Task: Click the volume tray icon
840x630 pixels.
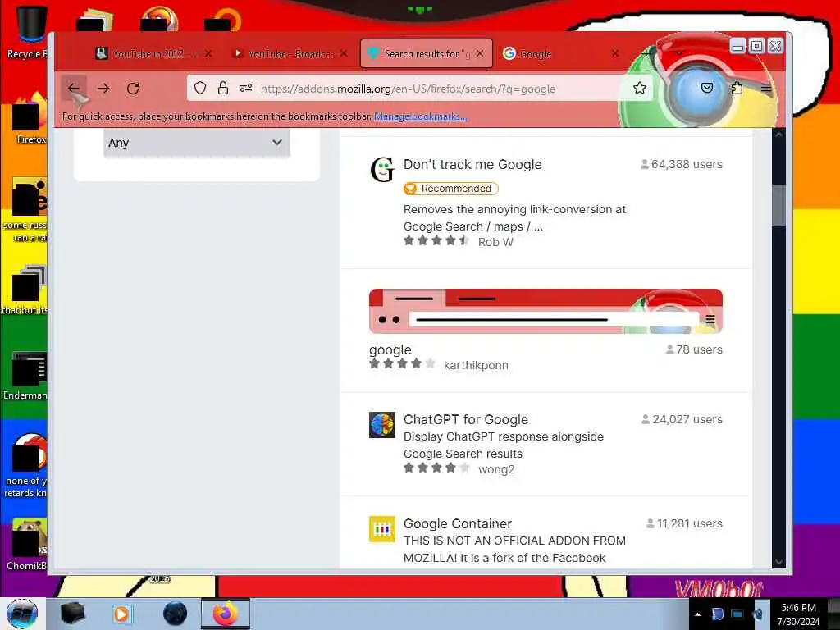Action: click(x=757, y=614)
